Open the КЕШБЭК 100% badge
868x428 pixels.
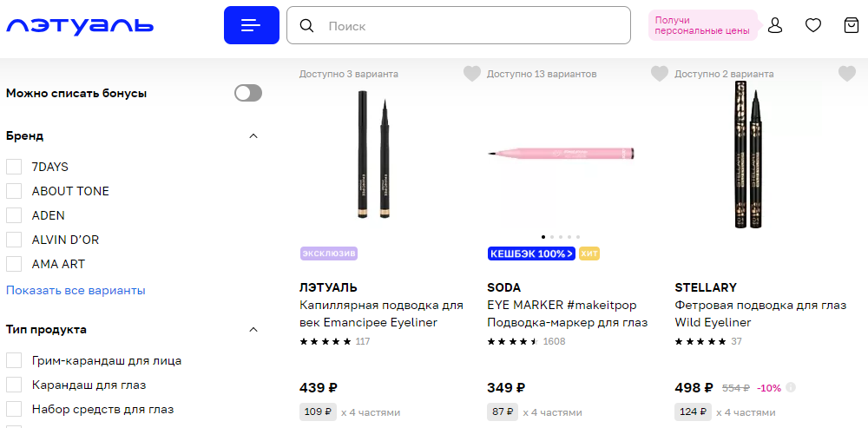pos(531,254)
